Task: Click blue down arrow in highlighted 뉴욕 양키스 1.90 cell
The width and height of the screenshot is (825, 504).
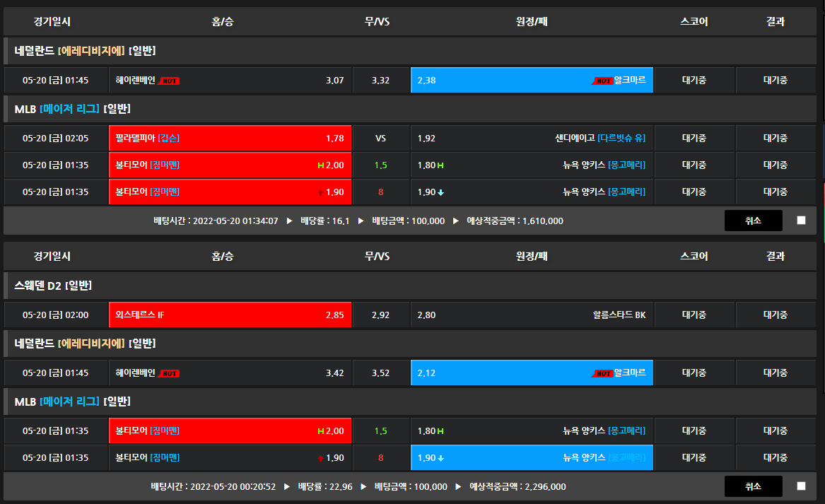Action: (441, 458)
